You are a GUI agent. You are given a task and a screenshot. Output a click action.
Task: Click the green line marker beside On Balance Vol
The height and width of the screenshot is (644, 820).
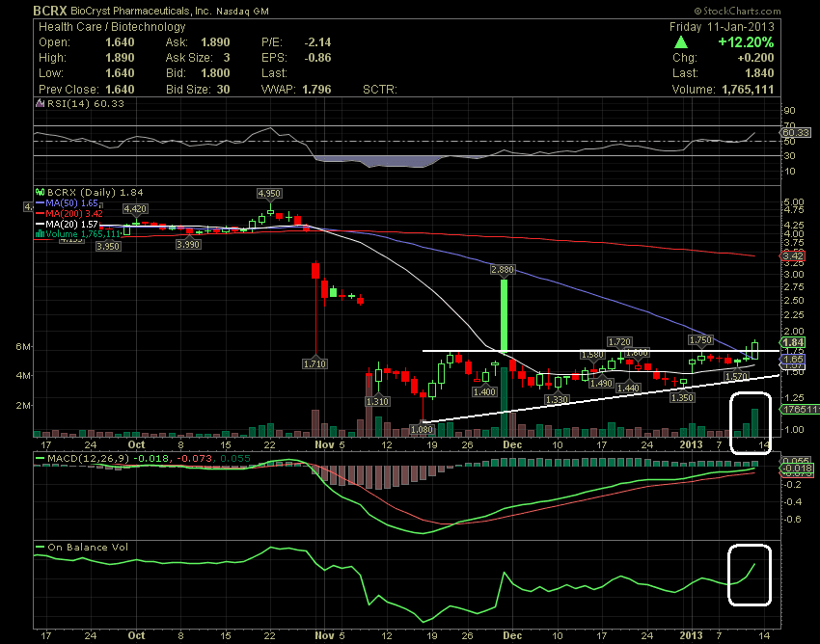41,548
